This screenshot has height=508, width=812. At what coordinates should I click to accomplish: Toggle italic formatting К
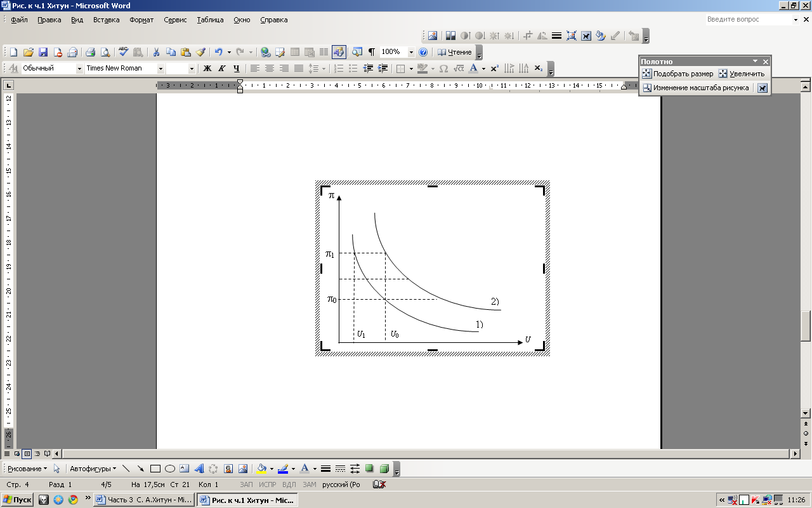tap(221, 68)
